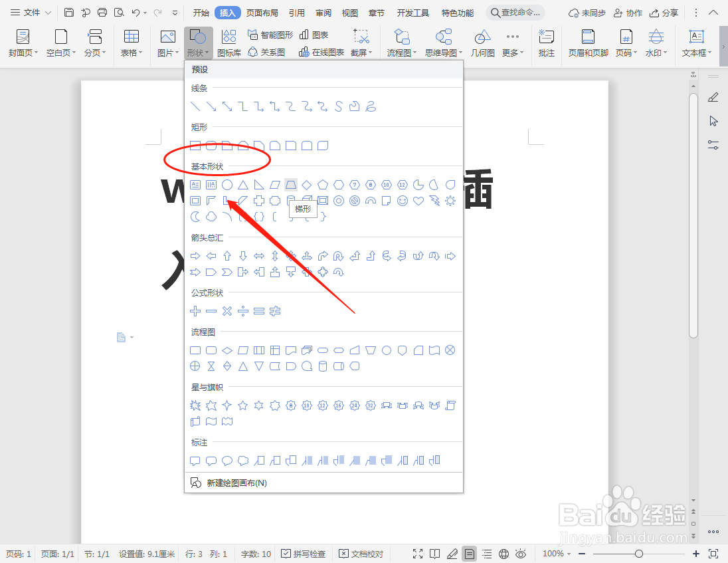
Task: Select the smiley face shape
Action: (403, 201)
